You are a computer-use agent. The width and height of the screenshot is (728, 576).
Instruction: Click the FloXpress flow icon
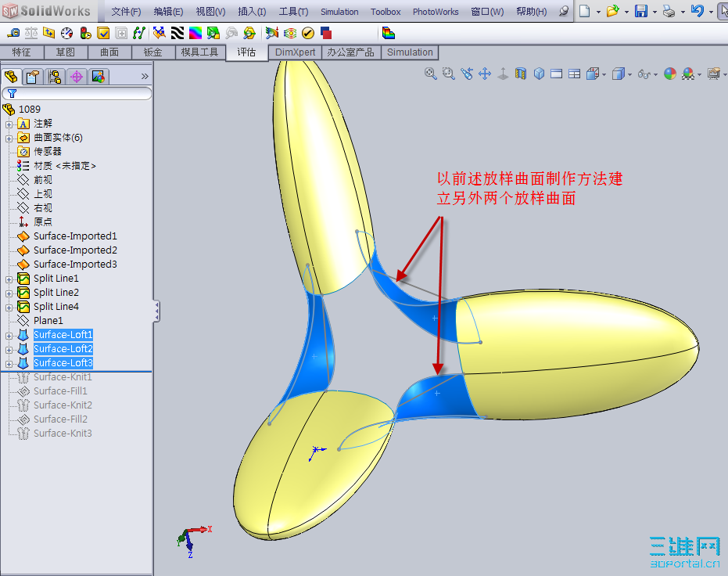tap(290, 33)
